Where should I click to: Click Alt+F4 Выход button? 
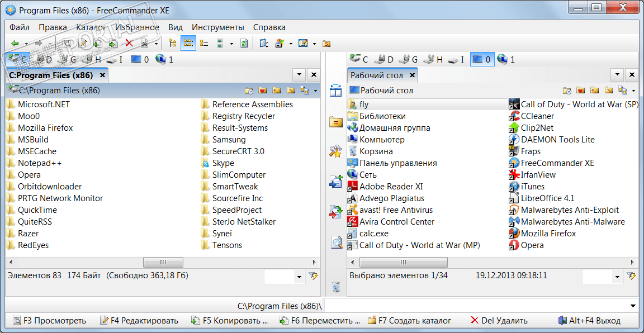tap(589, 321)
